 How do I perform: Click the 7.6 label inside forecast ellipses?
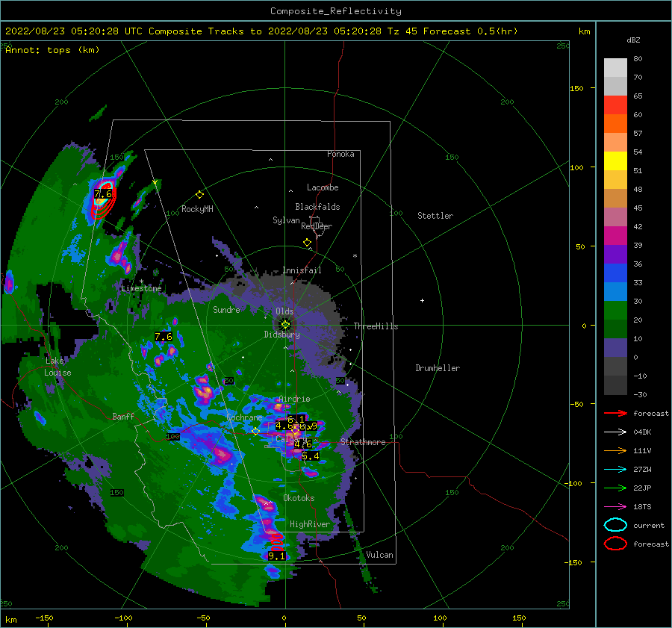point(103,193)
